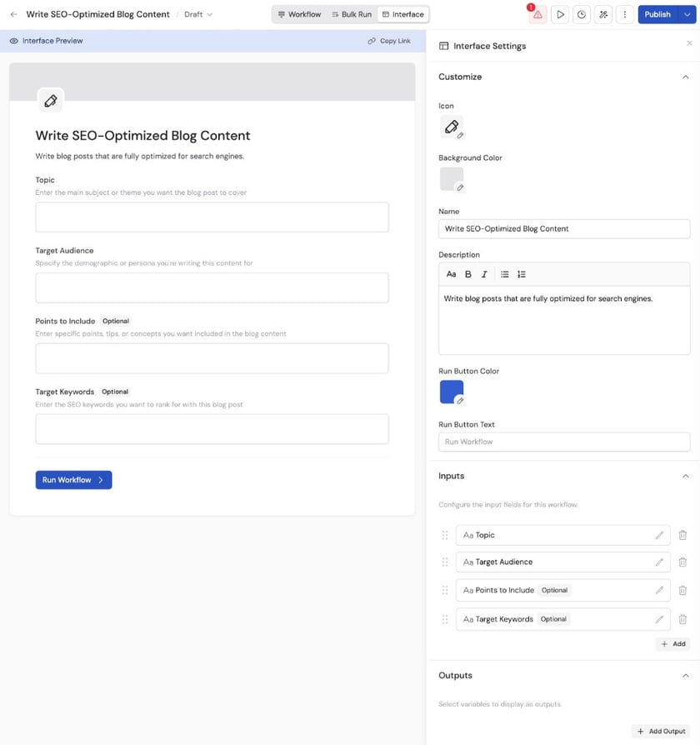Delete the Target Audience input
The width and height of the screenshot is (700, 745).
pyautogui.click(x=682, y=562)
